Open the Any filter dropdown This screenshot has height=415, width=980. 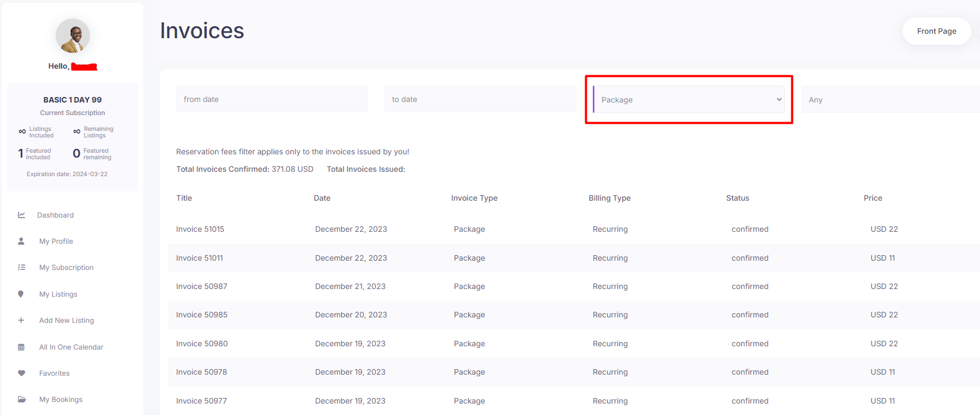pos(890,100)
